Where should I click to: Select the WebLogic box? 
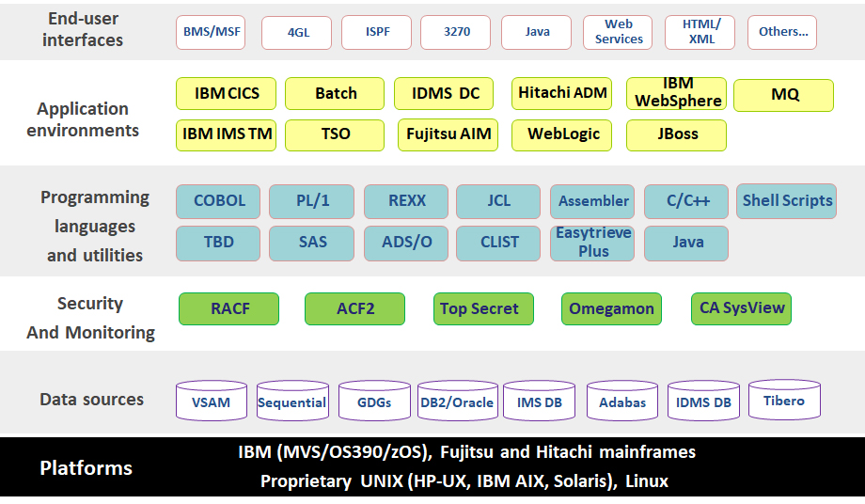pos(561,134)
